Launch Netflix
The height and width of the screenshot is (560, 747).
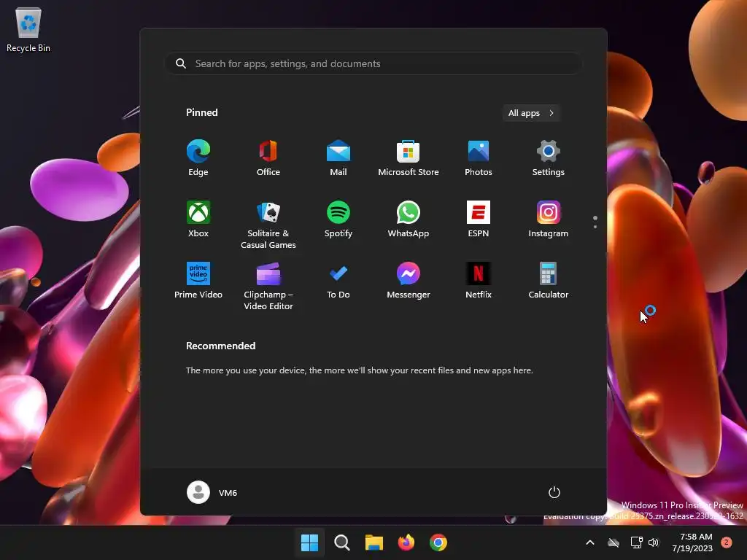click(479, 281)
